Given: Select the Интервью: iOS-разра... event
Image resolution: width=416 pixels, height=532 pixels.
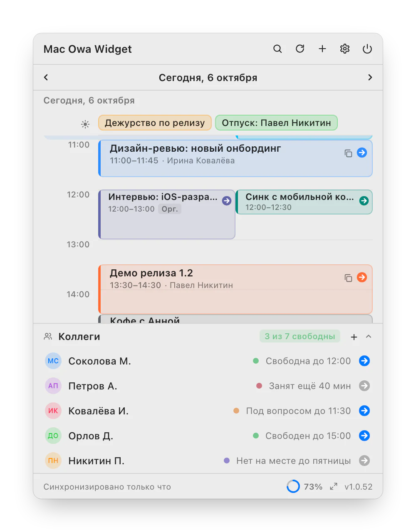Looking at the screenshot, I should [x=167, y=214].
